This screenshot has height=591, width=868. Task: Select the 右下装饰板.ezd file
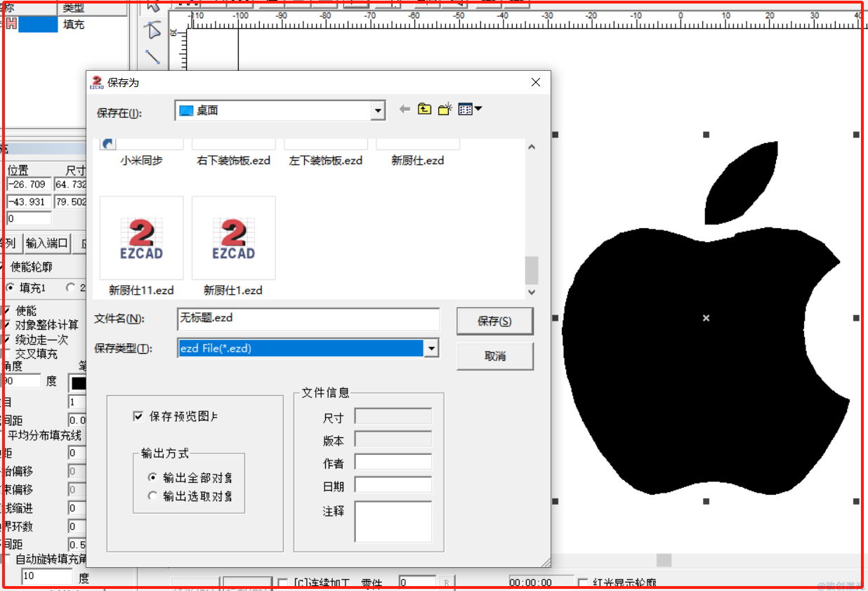(233, 161)
